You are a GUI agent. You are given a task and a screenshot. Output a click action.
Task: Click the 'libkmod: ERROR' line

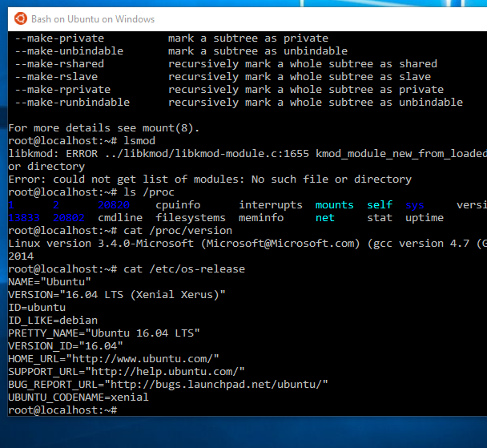(248, 154)
